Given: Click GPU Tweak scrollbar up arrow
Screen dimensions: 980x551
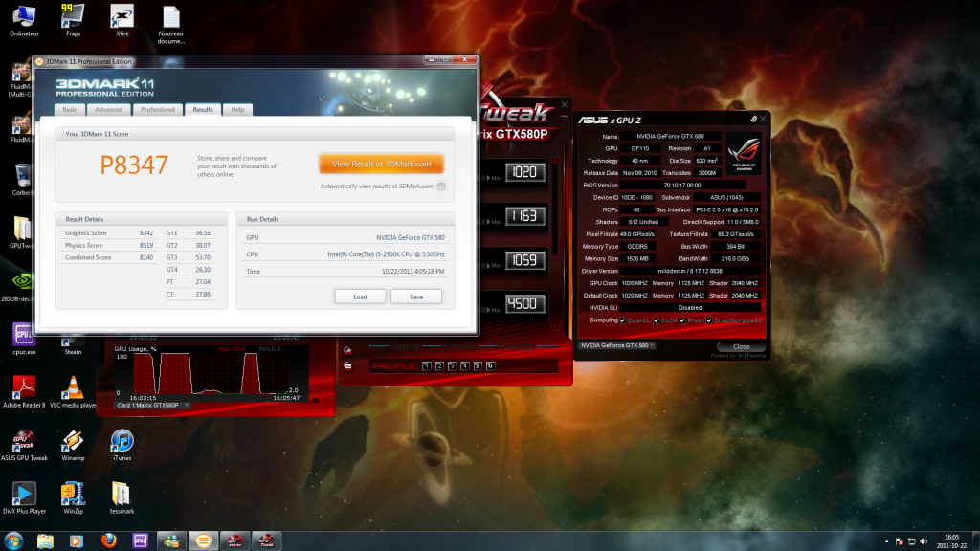Looking at the screenshot, I should (x=554, y=161).
